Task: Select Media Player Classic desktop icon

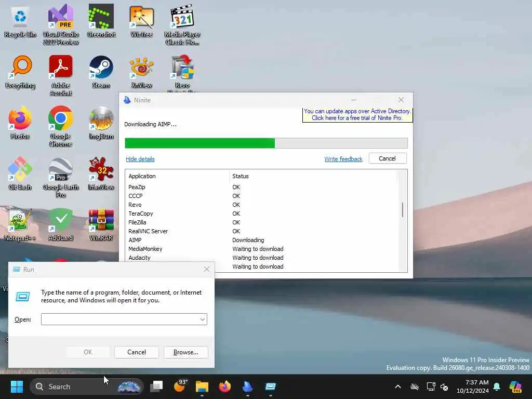Action: click(182, 24)
